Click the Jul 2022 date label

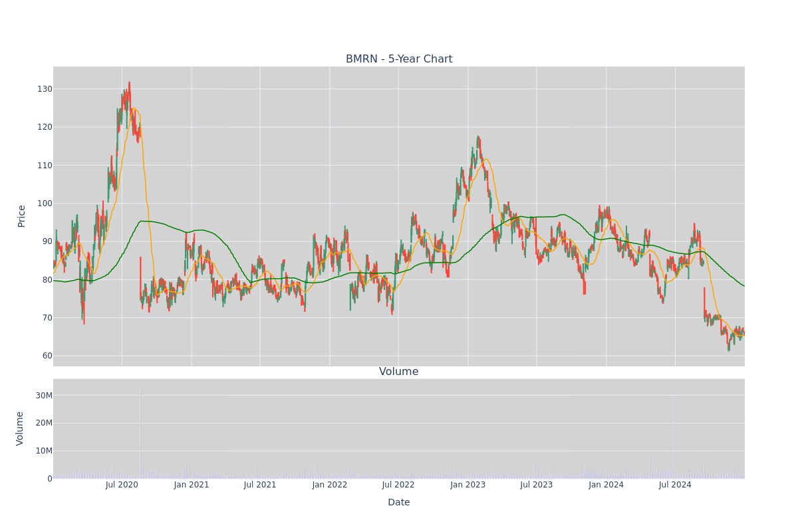point(398,485)
